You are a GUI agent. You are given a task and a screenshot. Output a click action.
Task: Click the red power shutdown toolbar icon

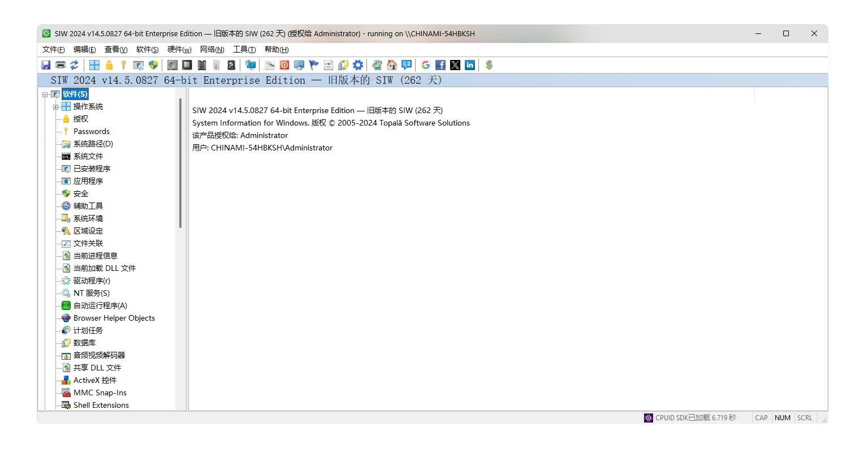coord(284,65)
